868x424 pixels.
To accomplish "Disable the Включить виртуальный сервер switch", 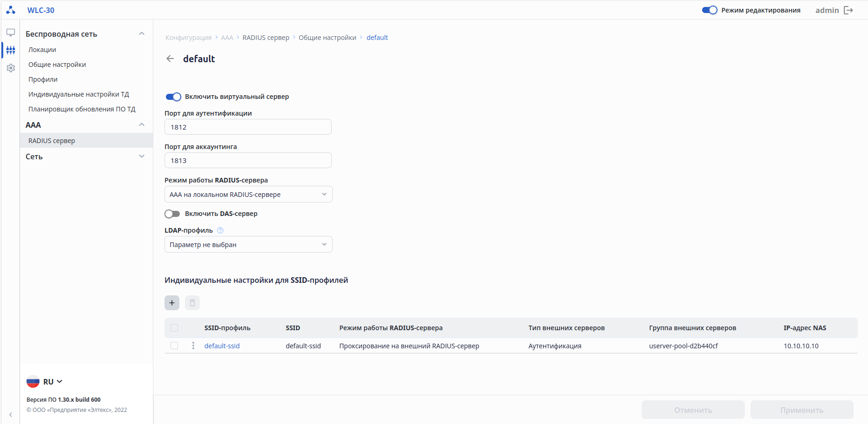I will coord(173,97).
